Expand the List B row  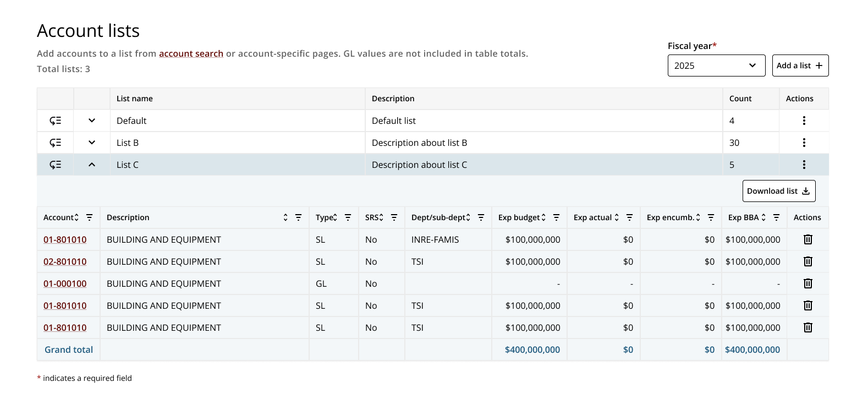click(x=92, y=143)
